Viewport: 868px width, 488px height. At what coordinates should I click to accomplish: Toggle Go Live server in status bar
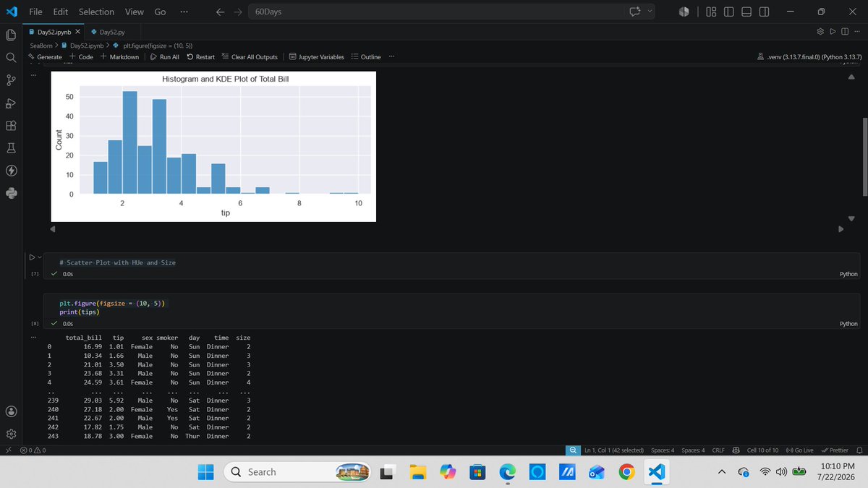pyautogui.click(x=799, y=450)
